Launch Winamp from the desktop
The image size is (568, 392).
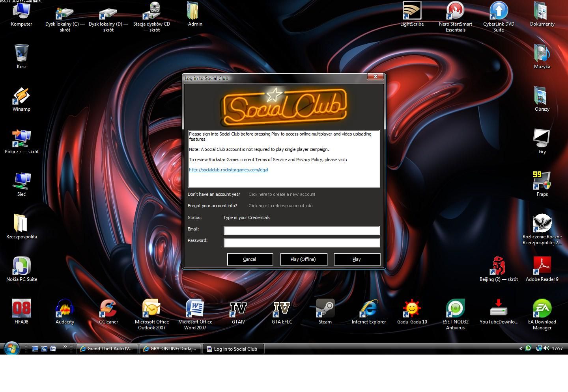pyautogui.click(x=21, y=99)
